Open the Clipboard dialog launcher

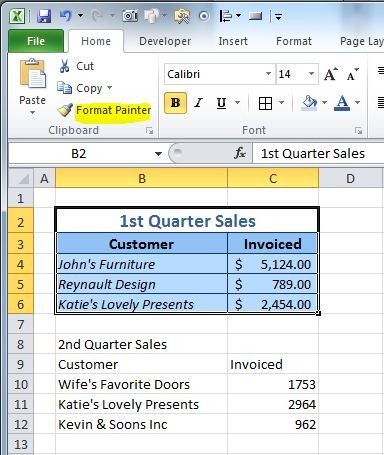(x=150, y=131)
